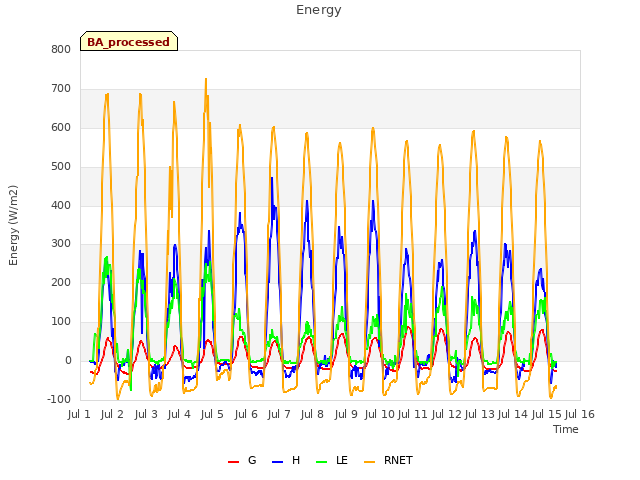Click the orange RNET legend swatch
Viewport: 640px width, 480px height.
pyautogui.click(x=369, y=461)
